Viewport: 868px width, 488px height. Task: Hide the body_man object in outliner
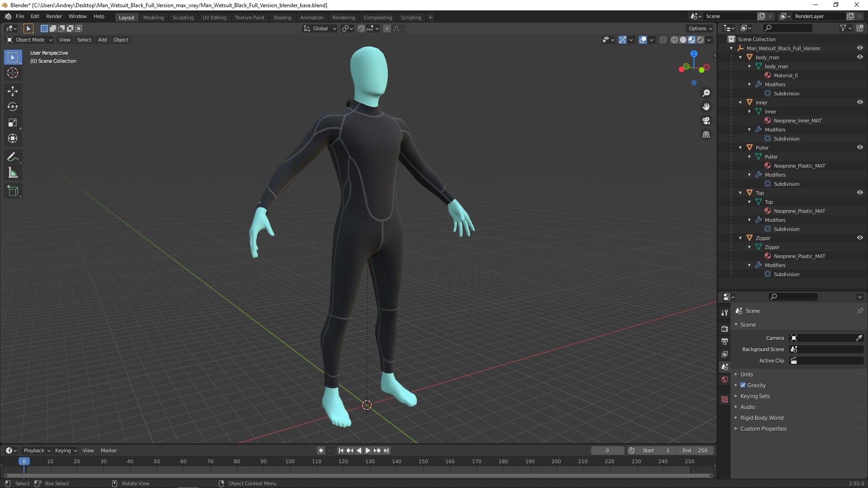860,57
